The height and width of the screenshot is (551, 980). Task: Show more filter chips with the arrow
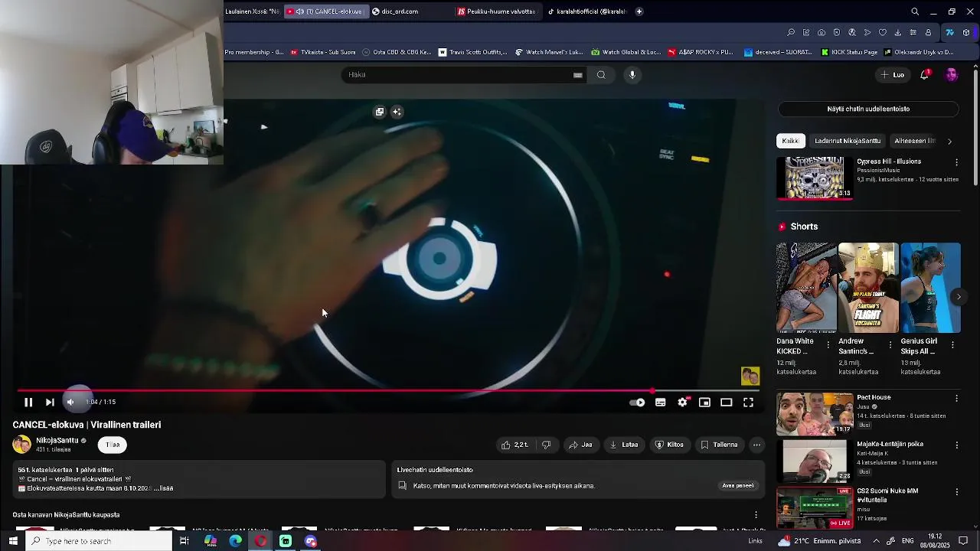tap(950, 141)
